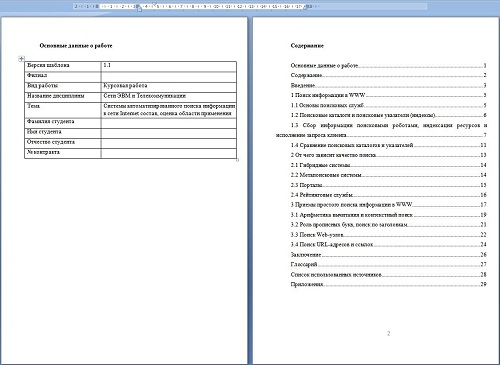Open TOC entry "2 От чего зависит качество поиска"
The height and width of the screenshot is (365, 500).
point(388,155)
